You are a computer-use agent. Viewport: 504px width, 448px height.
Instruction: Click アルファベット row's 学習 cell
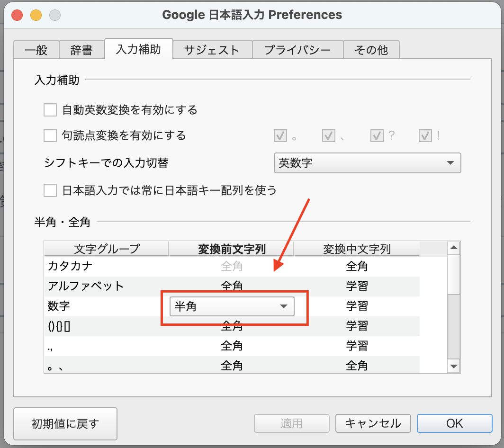pyautogui.click(x=357, y=286)
